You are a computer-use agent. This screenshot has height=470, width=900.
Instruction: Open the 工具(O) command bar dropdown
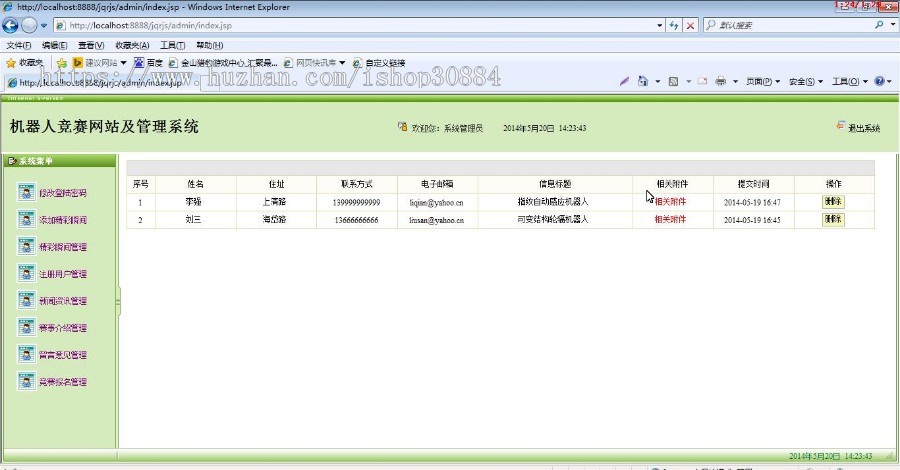tap(850, 81)
